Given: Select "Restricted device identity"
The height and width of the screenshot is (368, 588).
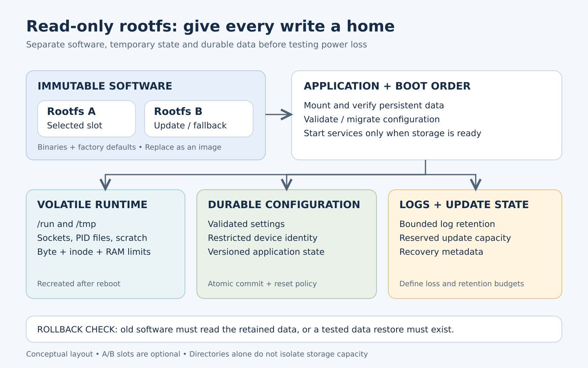Looking at the screenshot, I should [x=263, y=238].
